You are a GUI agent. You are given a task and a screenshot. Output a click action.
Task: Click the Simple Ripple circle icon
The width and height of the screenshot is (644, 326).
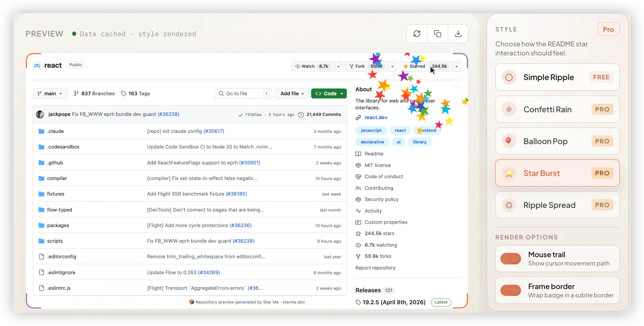point(509,77)
